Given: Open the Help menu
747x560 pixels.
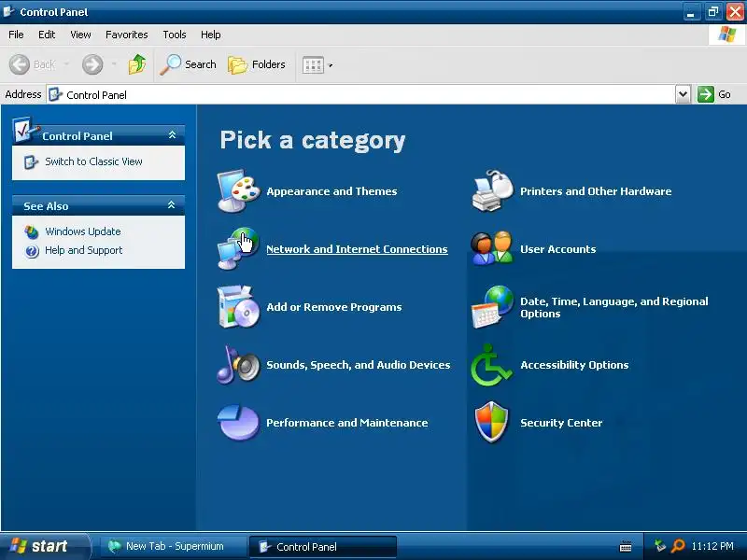Looking at the screenshot, I should (x=211, y=35).
